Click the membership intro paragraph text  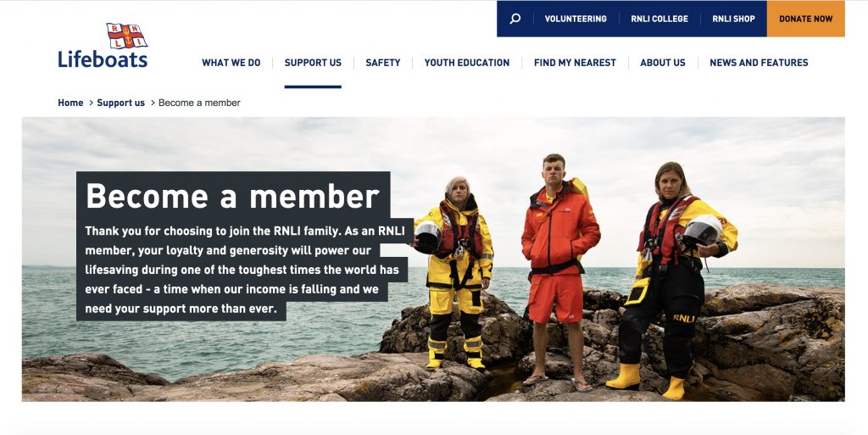tap(245, 270)
